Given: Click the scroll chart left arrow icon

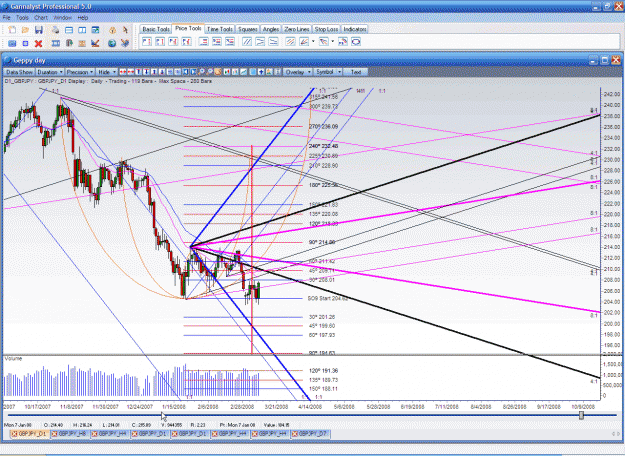Looking at the screenshot, I should click(186, 72).
